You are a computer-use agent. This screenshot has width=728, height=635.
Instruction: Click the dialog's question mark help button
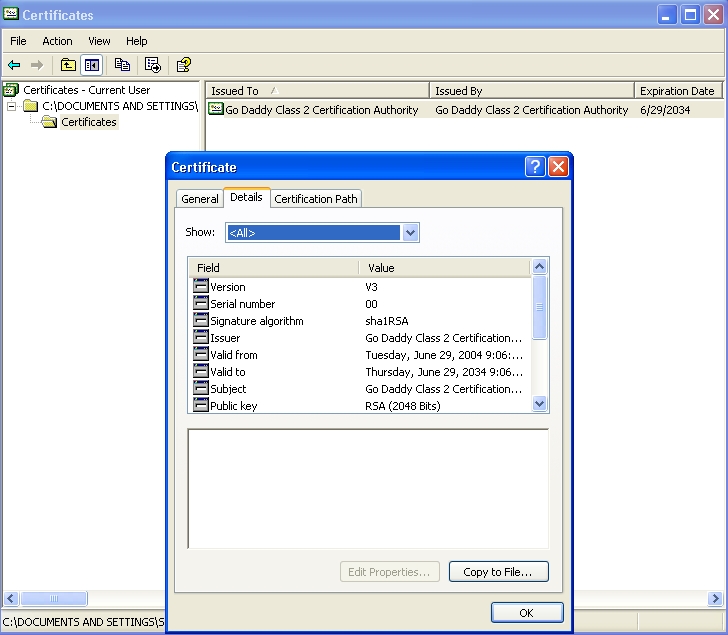tap(535, 166)
